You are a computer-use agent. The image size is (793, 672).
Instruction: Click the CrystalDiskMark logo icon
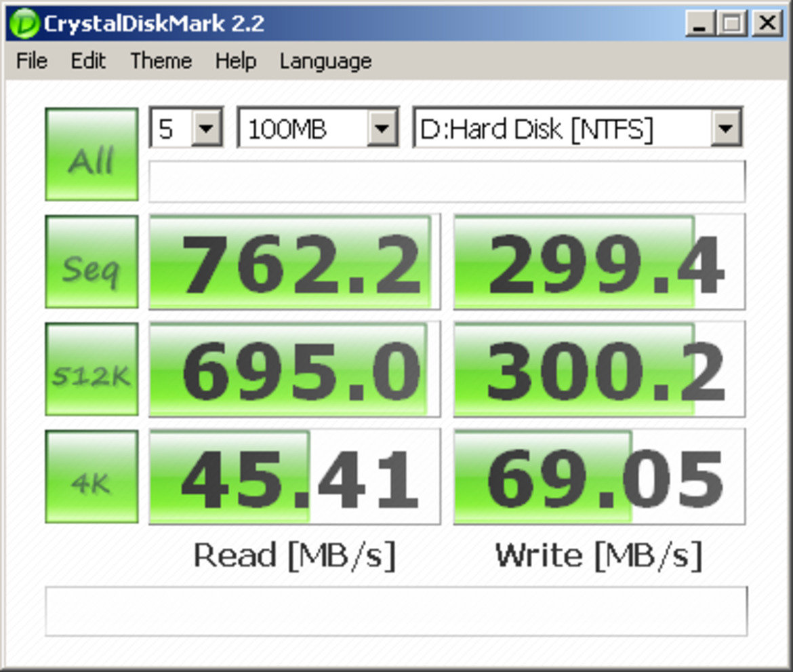[23, 22]
